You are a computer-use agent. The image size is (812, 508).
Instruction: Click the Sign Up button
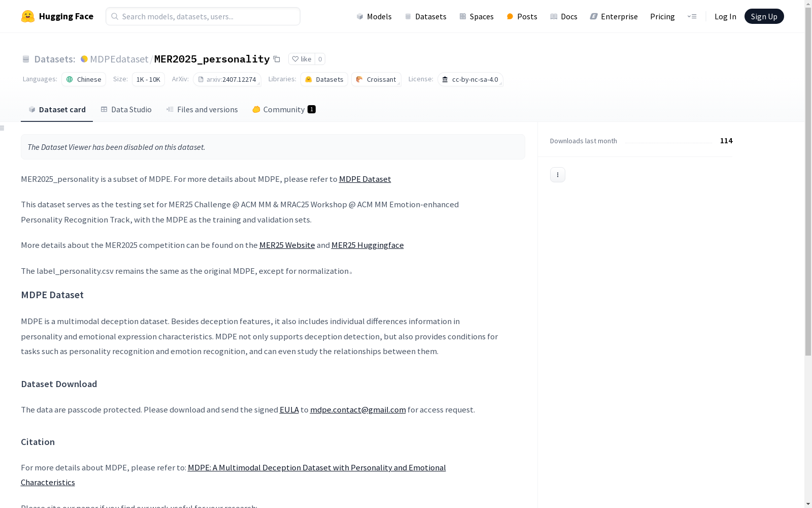point(764,16)
